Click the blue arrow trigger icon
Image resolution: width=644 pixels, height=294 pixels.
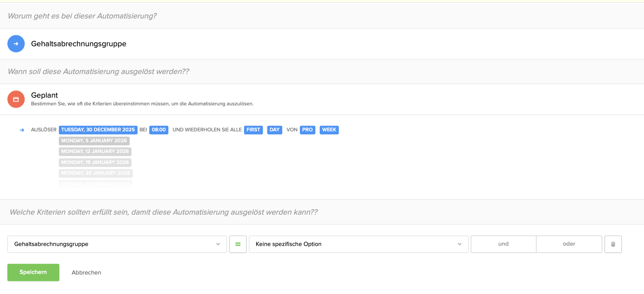(16, 44)
